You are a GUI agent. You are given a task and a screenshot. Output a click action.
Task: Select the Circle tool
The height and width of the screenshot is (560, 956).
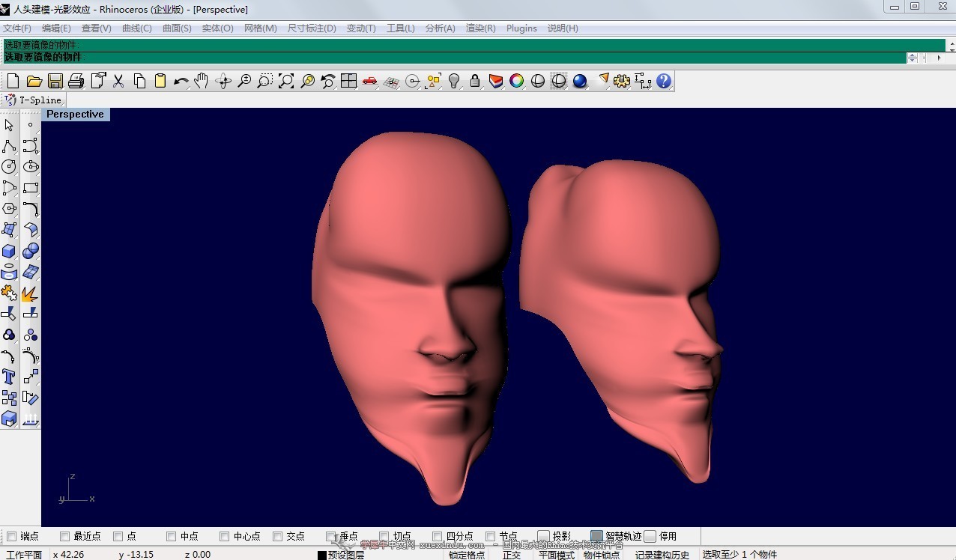click(x=9, y=167)
